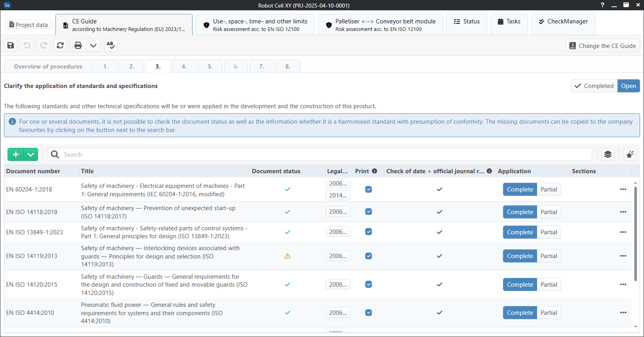644x337 pixels.
Task: Click the Project data button
Action: (29, 25)
